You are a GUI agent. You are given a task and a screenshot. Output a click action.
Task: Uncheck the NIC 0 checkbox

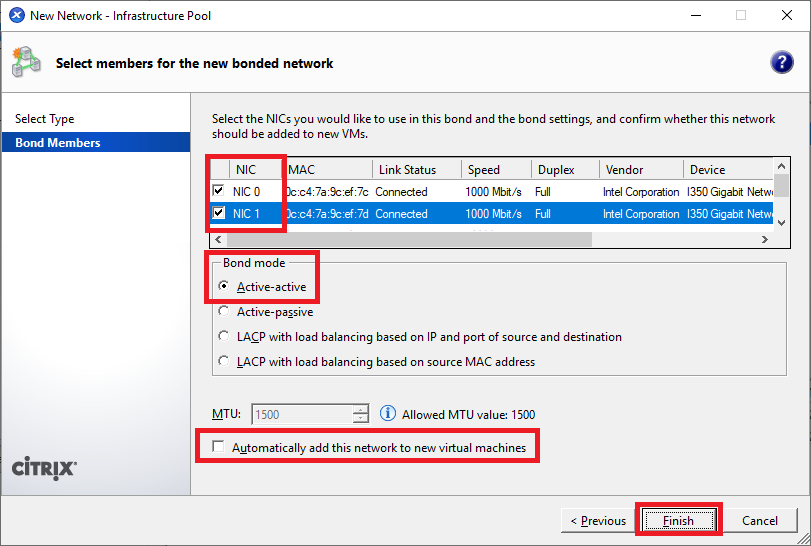point(218,191)
